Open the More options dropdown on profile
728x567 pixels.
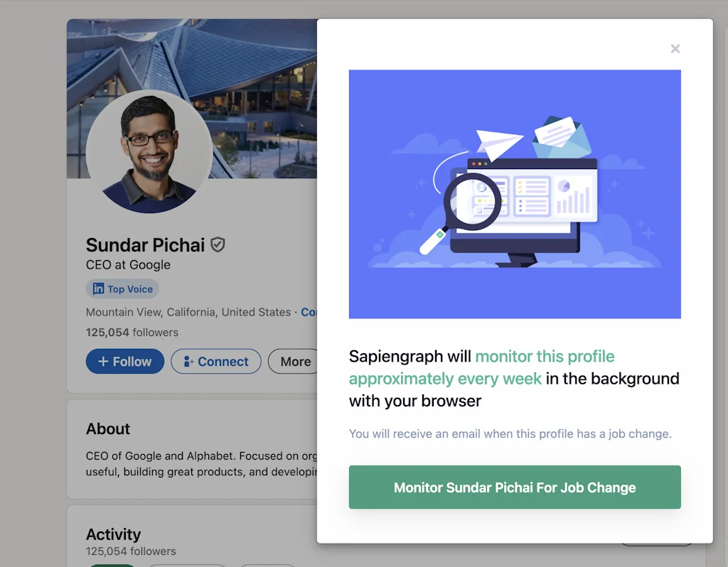[295, 361]
